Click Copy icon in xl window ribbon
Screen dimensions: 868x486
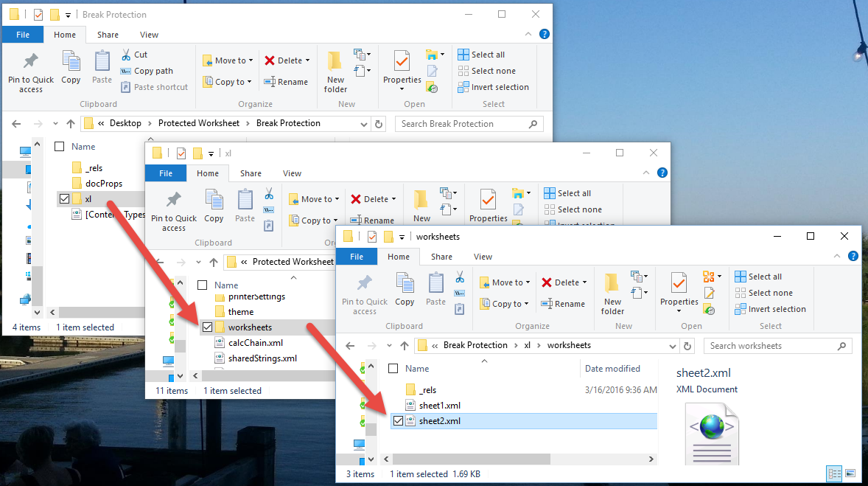214,206
